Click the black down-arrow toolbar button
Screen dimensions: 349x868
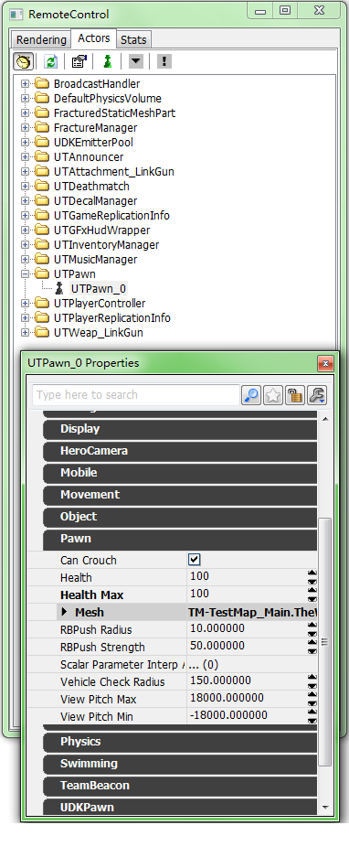click(x=135, y=61)
